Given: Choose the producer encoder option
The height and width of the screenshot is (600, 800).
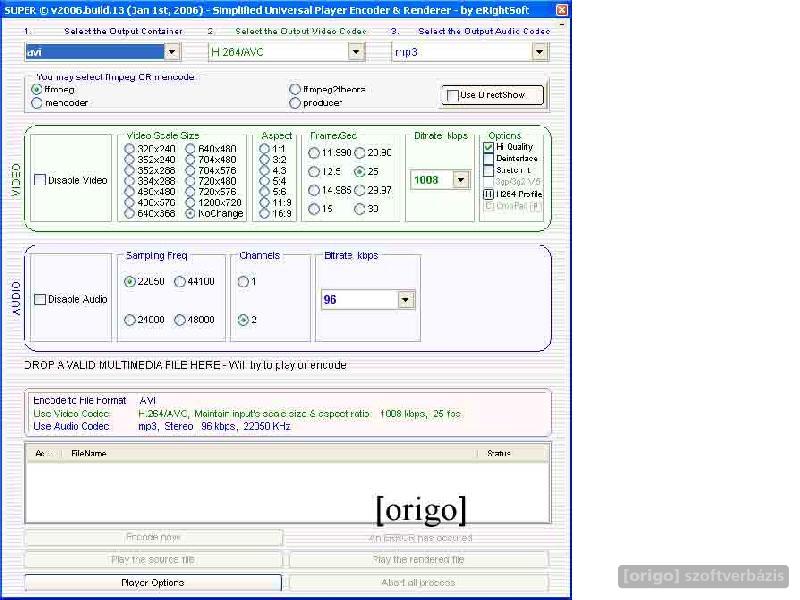Looking at the screenshot, I should [x=295, y=103].
